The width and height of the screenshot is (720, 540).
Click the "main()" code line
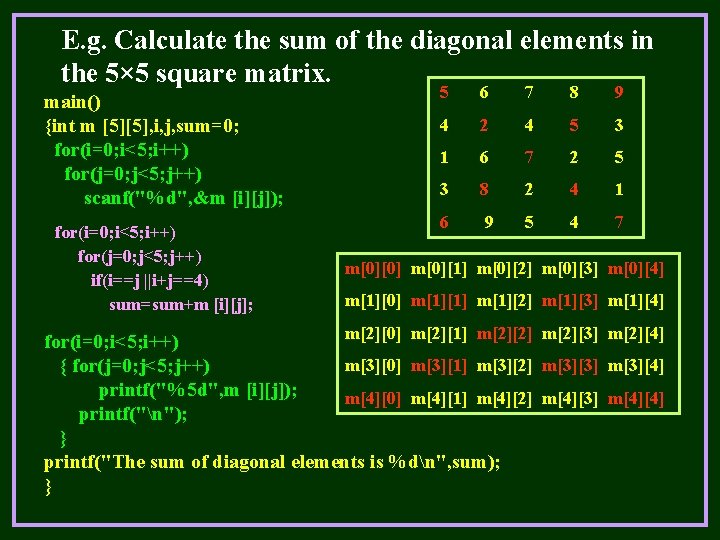tap(72, 102)
